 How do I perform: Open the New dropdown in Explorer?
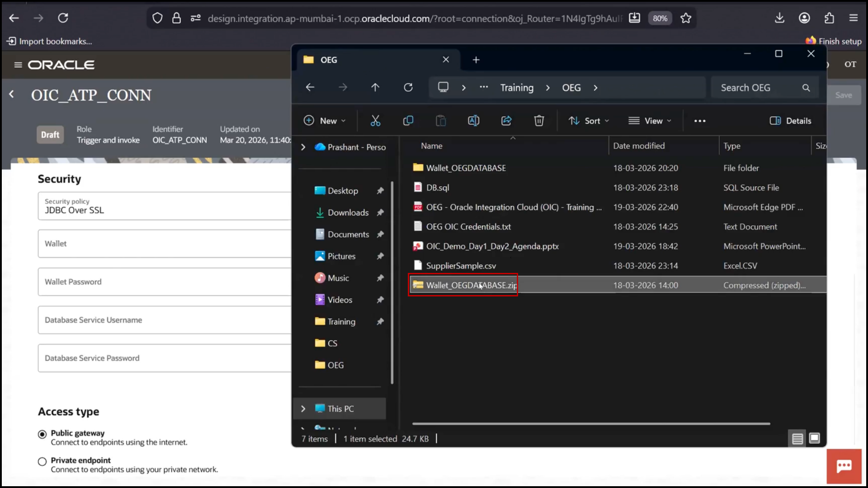pyautogui.click(x=325, y=121)
